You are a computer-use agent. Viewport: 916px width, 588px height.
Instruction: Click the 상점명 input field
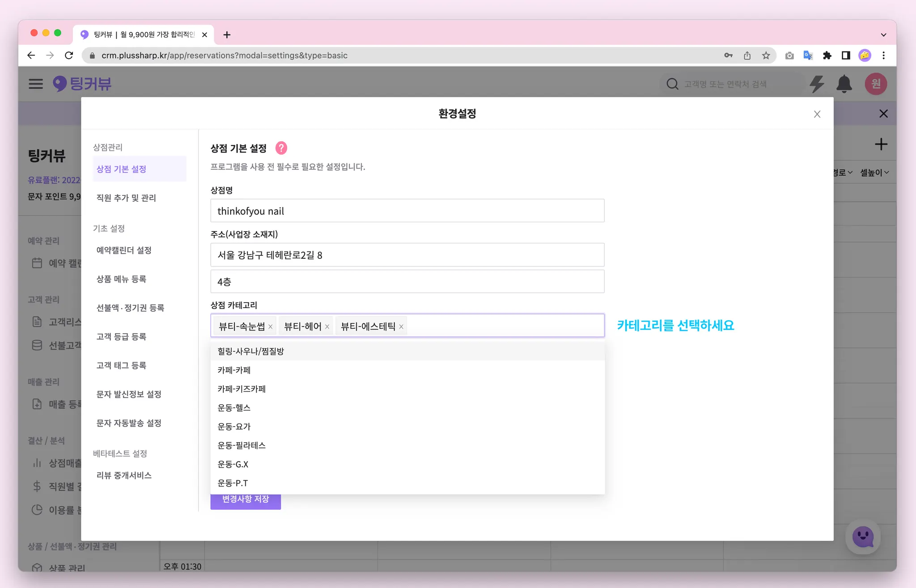[407, 211]
